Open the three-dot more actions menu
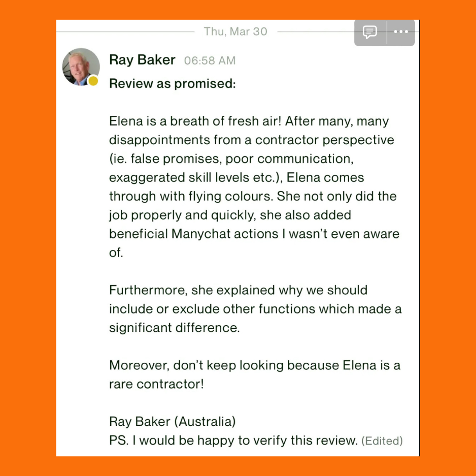Image resolution: width=476 pixels, height=476 pixels. point(401,32)
